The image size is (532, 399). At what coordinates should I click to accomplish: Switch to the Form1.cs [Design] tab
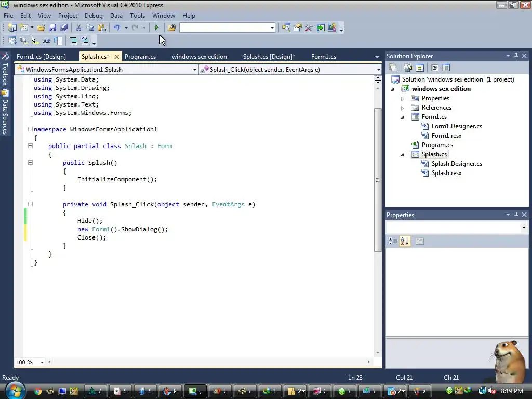[x=42, y=57]
